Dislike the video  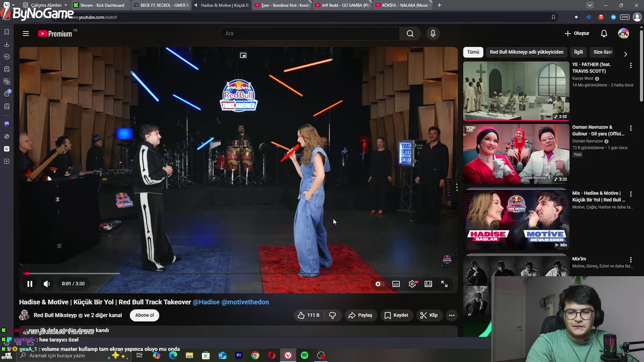point(333,315)
